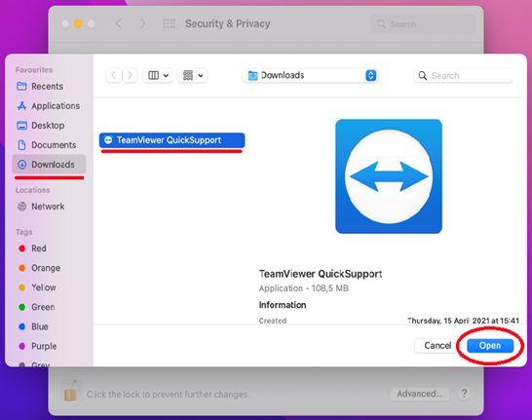Open the Downloads location popup
The image size is (532, 420).
[x=310, y=75]
